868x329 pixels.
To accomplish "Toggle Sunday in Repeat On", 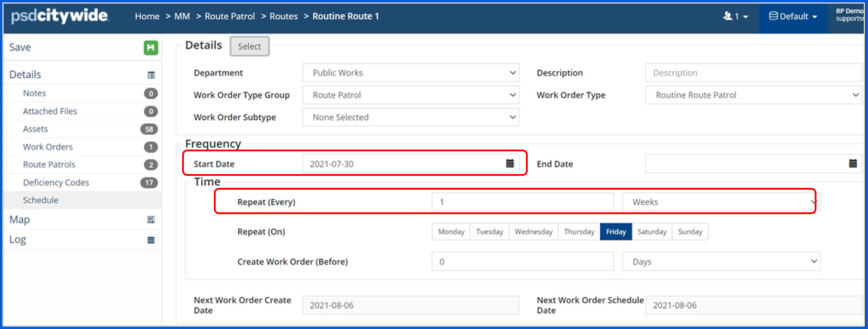I will tap(690, 231).
